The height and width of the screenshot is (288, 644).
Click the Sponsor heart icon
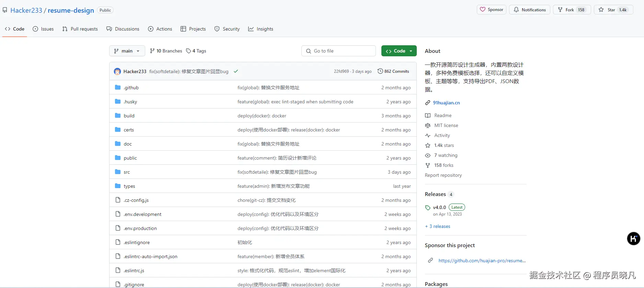(x=483, y=10)
